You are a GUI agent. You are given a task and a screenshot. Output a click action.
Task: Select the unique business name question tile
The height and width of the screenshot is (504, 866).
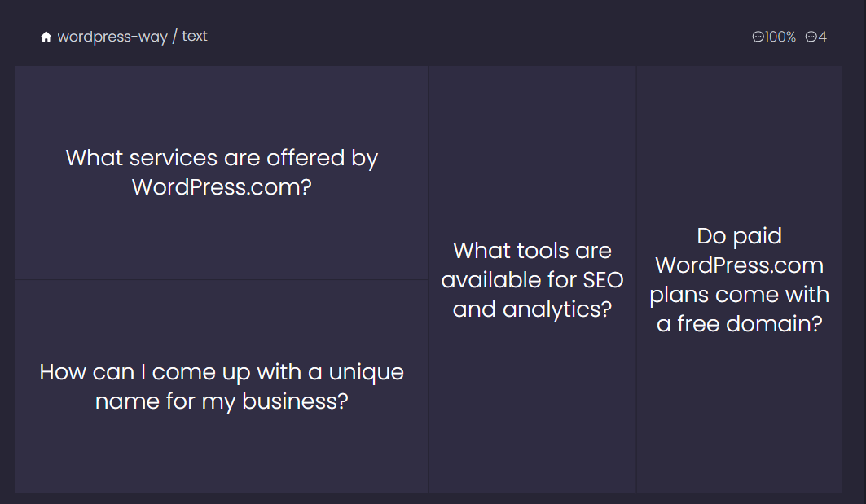(222, 387)
